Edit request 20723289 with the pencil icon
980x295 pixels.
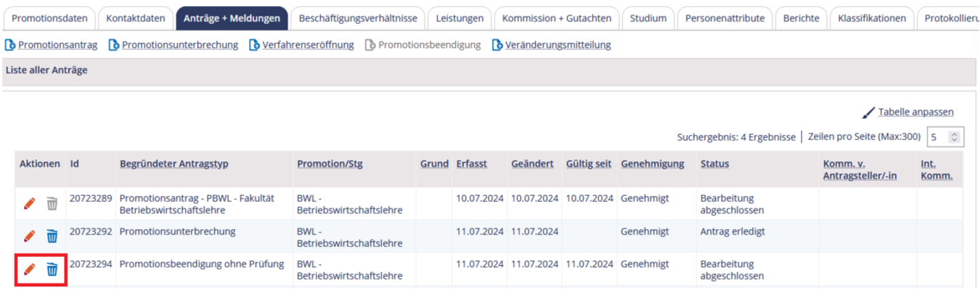click(29, 203)
